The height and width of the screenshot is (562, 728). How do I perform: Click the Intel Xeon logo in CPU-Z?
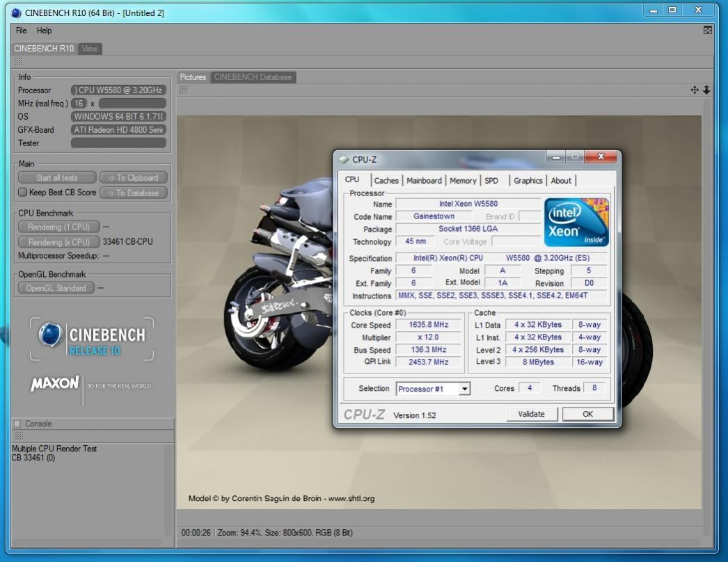pos(576,222)
